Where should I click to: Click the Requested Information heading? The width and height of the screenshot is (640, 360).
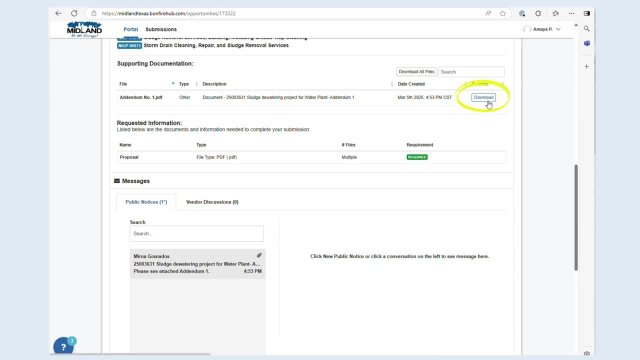(149, 123)
